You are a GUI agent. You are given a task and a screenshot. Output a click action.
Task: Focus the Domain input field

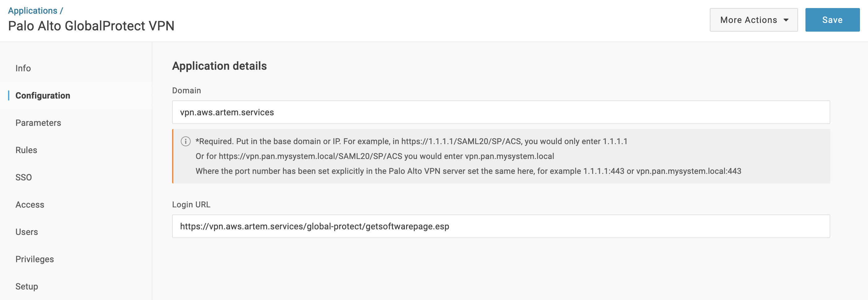pos(501,113)
